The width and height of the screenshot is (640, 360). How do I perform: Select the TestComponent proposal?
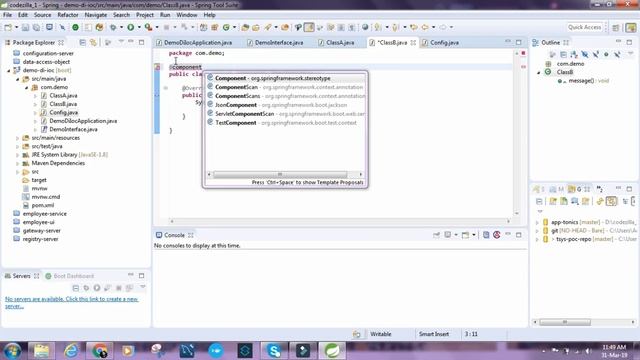click(x=285, y=123)
